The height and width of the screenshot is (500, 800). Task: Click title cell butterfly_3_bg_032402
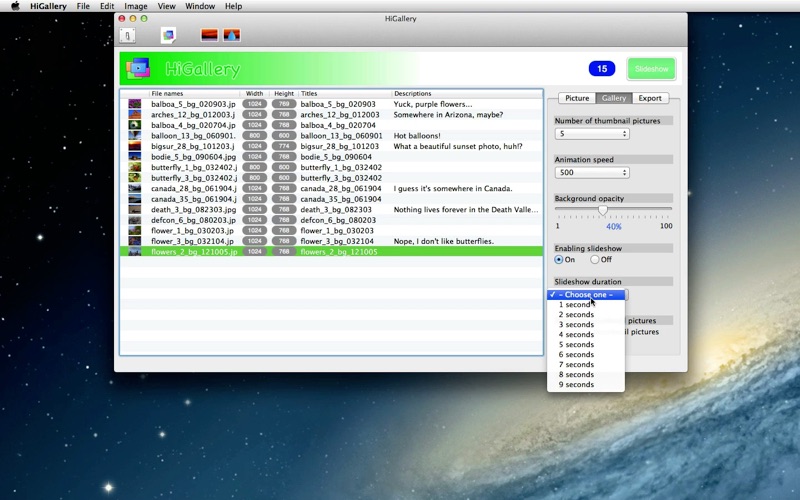pos(341,178)
